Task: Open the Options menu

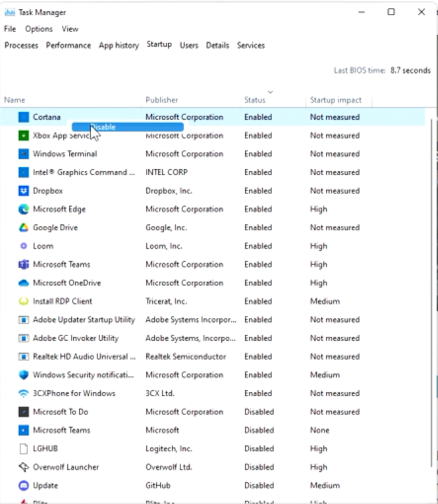Action: (39, 29)
